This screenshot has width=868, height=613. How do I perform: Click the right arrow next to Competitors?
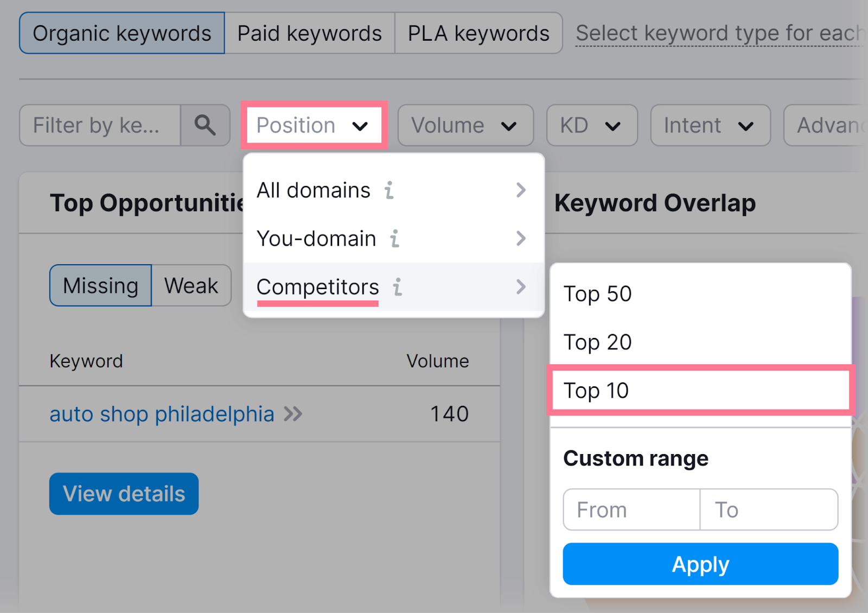tap(521, 288)
